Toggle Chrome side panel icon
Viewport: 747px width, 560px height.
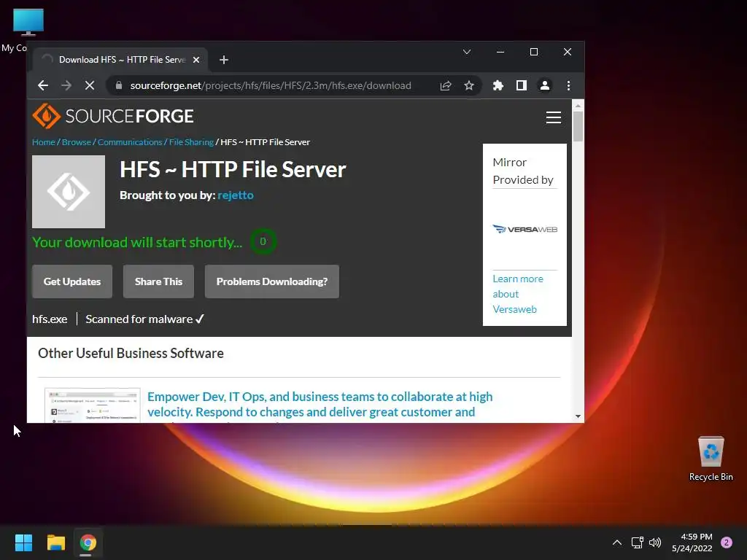521,86
